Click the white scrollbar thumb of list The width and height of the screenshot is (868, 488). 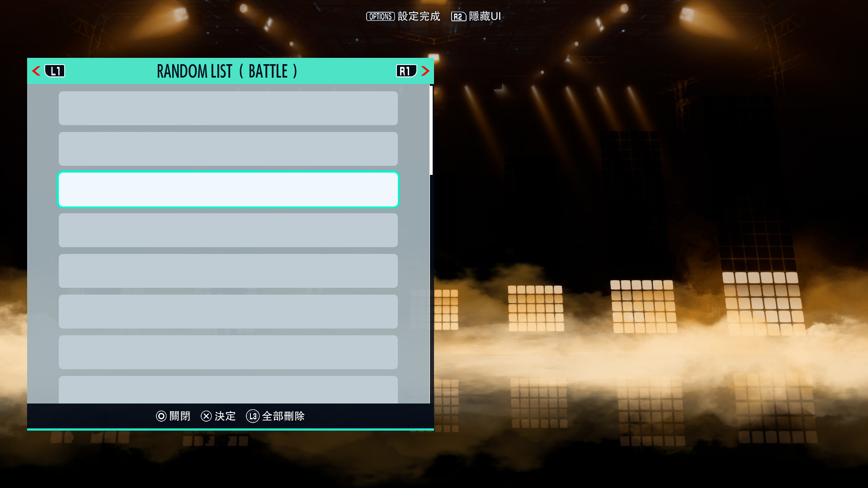[x=431, y=131]
